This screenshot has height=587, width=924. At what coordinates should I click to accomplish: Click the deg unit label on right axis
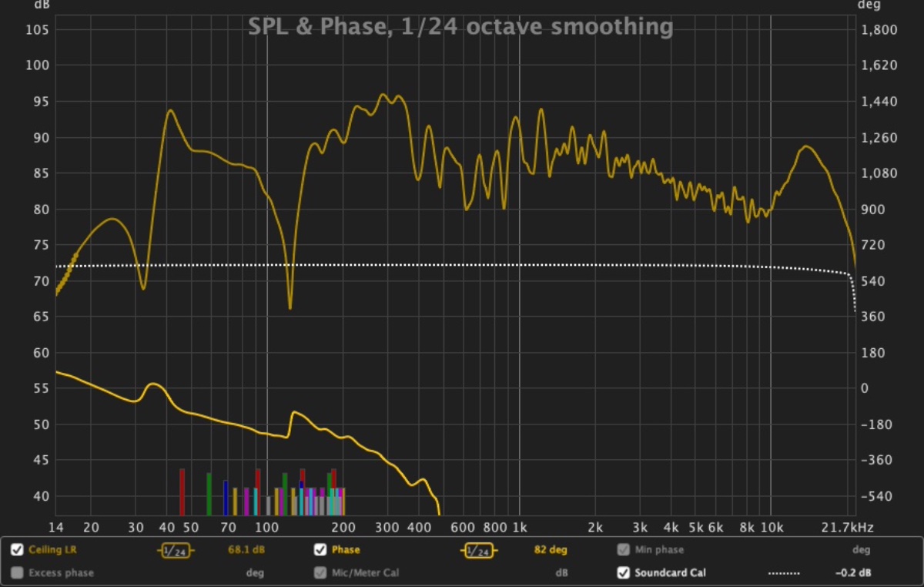click(867, 5)
